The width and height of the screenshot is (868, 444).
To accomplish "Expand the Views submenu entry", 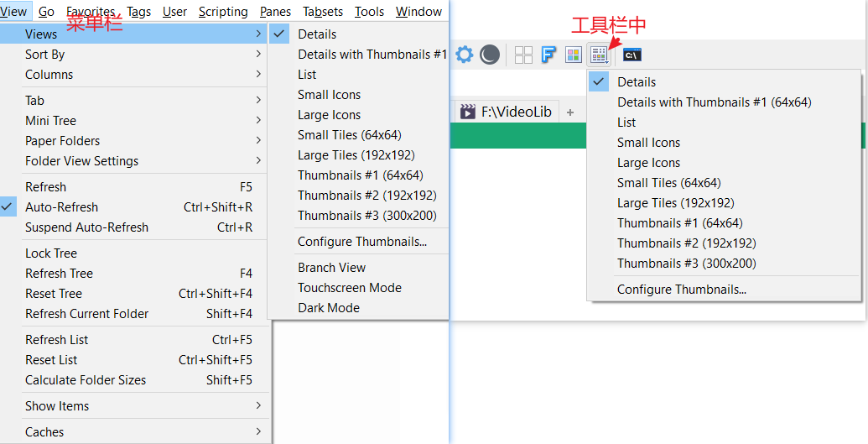I will click(133, 34).
